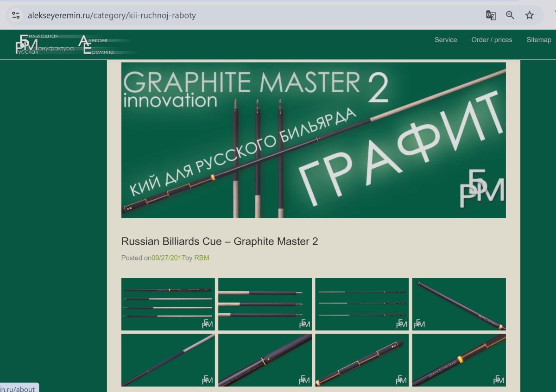Open the Order / prices menu item

492,40
